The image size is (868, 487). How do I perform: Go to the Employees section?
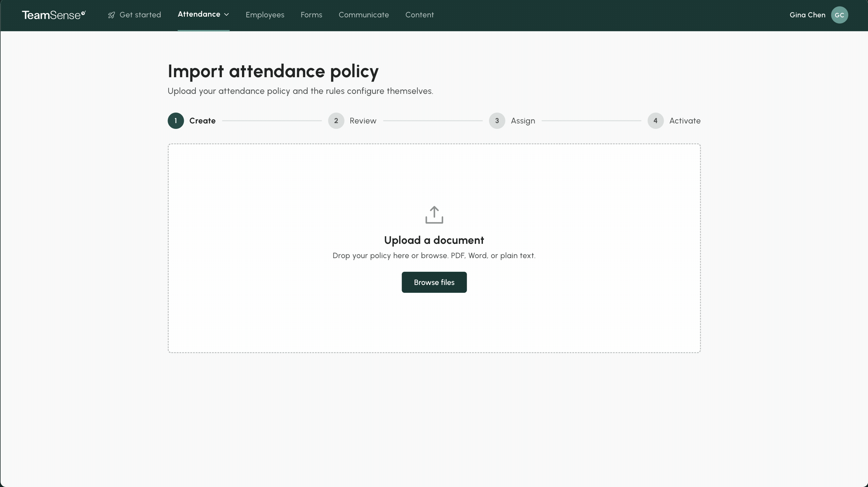pos(265,15)
